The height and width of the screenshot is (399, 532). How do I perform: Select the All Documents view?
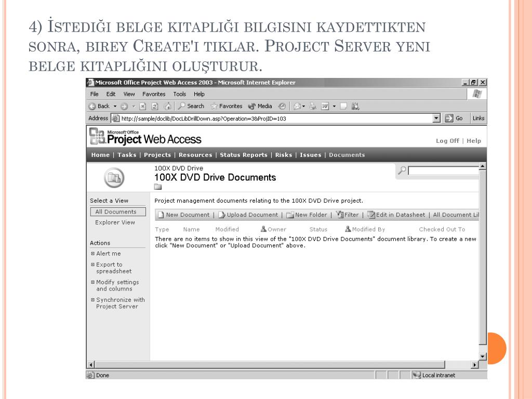tap(118, 212)
